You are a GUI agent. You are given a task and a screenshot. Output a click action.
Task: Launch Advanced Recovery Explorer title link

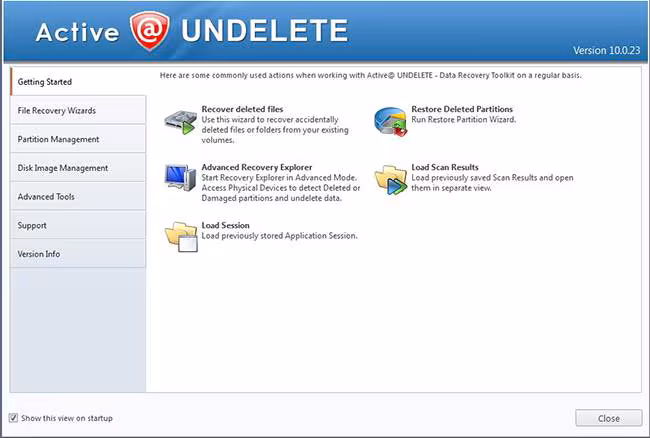(257, 167)
